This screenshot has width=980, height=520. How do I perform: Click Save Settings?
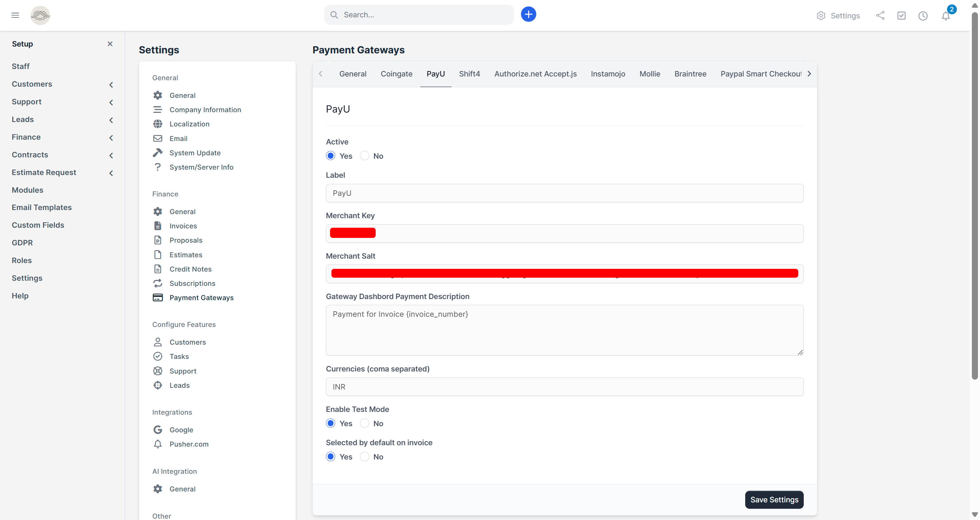774,500
